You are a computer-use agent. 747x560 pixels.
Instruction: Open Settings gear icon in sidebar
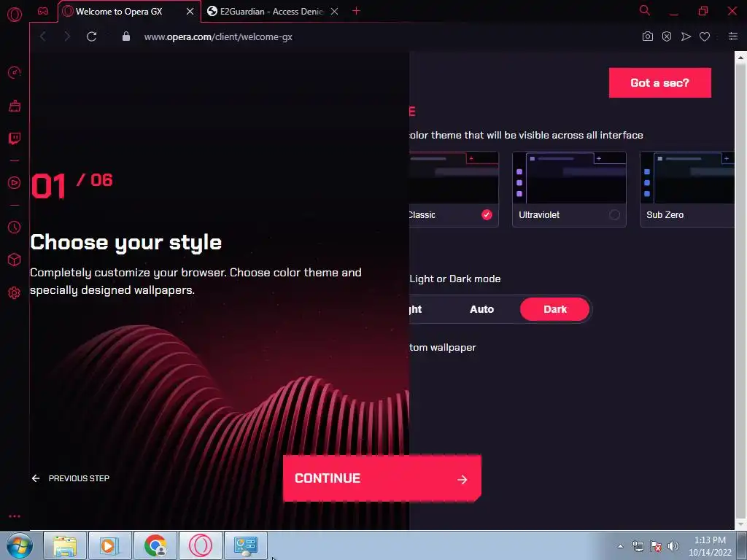(15, 292)
